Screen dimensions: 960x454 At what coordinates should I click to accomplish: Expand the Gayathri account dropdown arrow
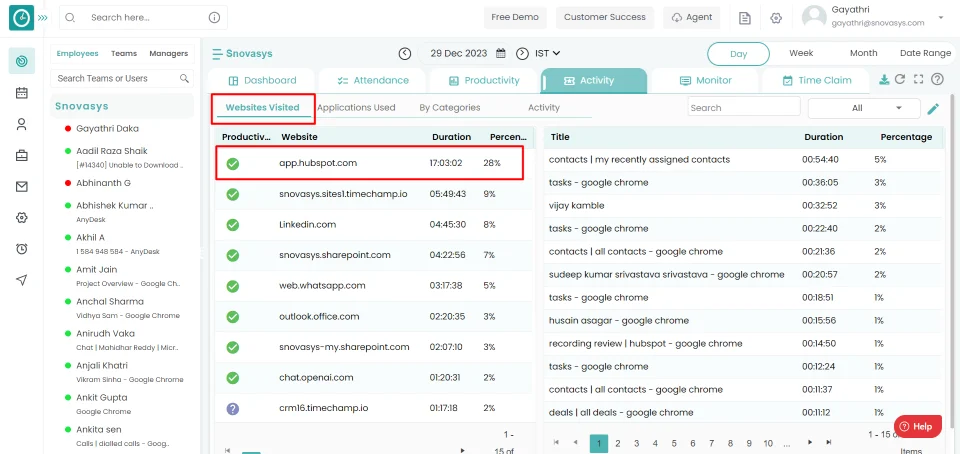[941, 17]
